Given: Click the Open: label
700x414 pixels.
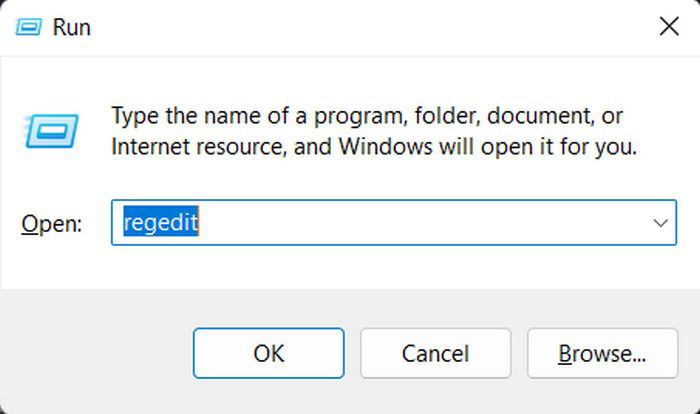Looking at the screenshot, I should (52, 223).
